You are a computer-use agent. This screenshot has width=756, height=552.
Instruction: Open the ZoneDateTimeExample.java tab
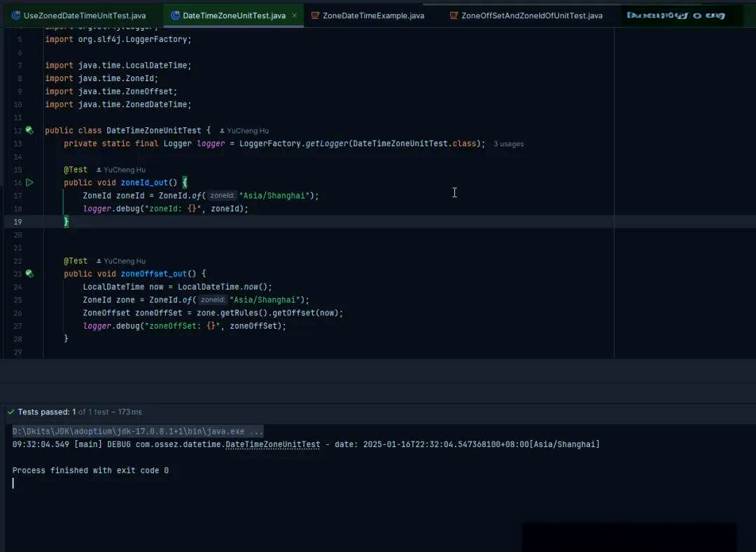(x=368, y=15)
